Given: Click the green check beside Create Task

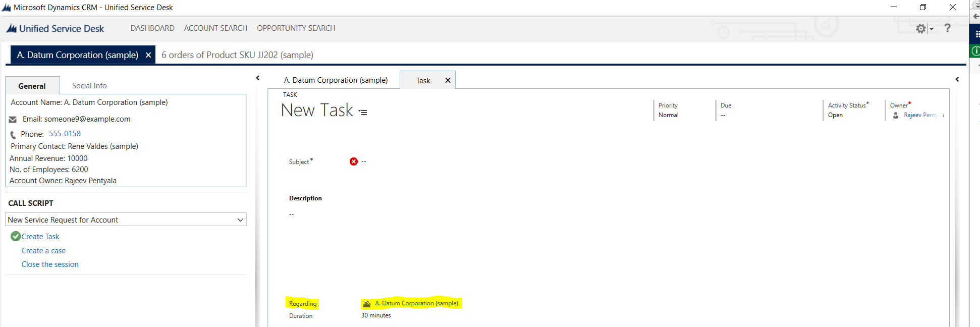Looking at the screenshot, I should click(16, 236).
